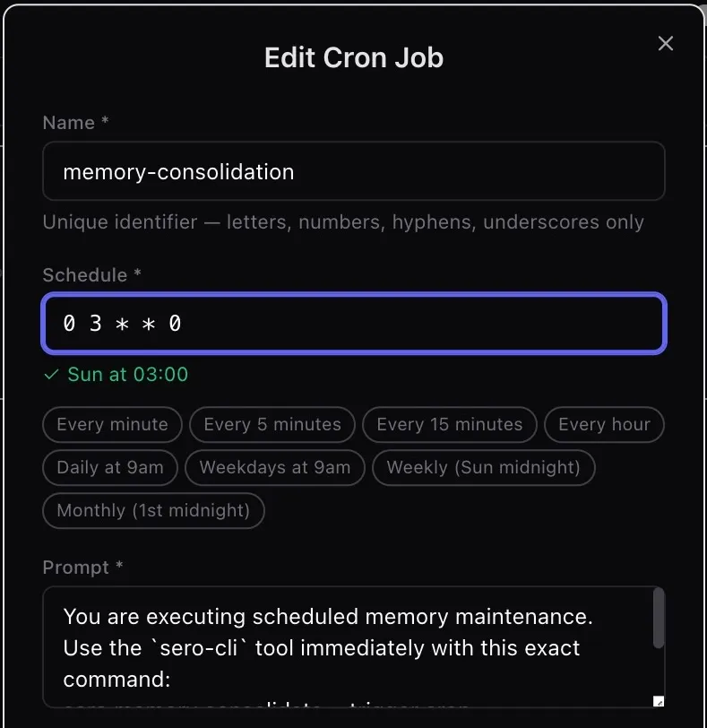Click the green schedule validation checkmark
Viewport: 707px width, 728px height.
tap(51, 374)
